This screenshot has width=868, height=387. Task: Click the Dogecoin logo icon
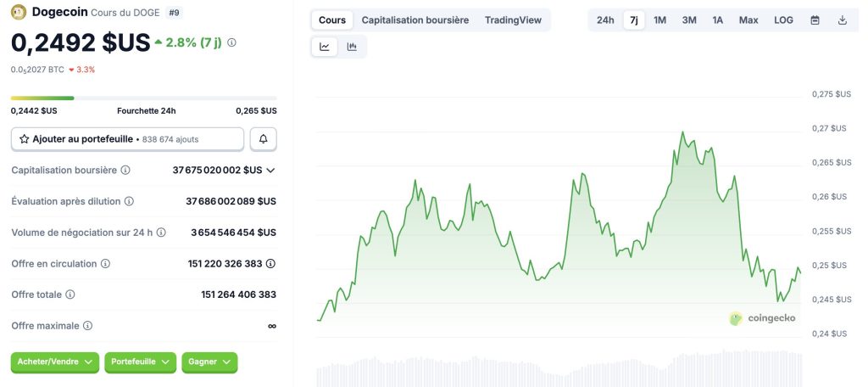(19, 12)
